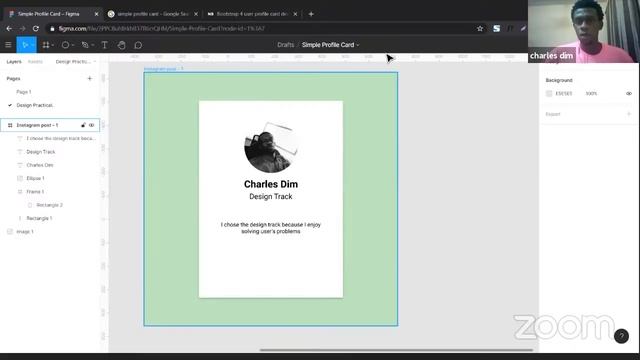This screenshot has height=360, width=640.
Task: Open the Figma main hamburger menu
Action: (8, 45)
